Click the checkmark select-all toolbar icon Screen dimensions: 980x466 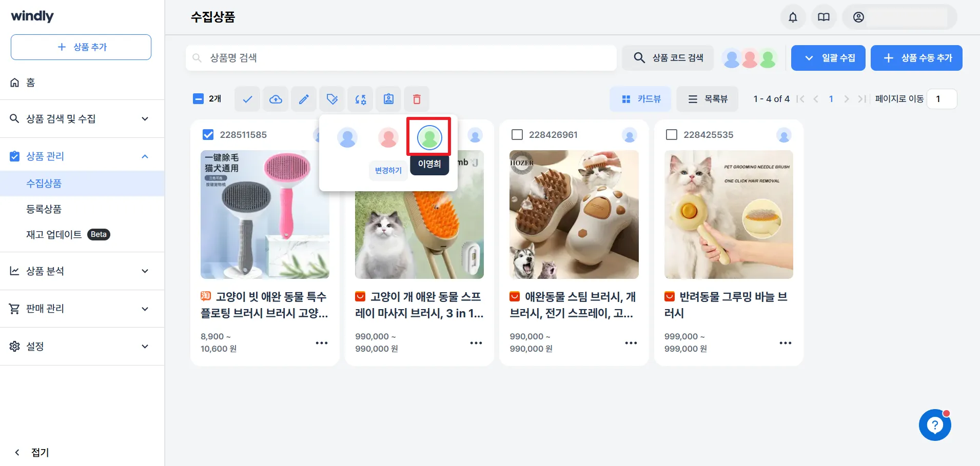247,99
